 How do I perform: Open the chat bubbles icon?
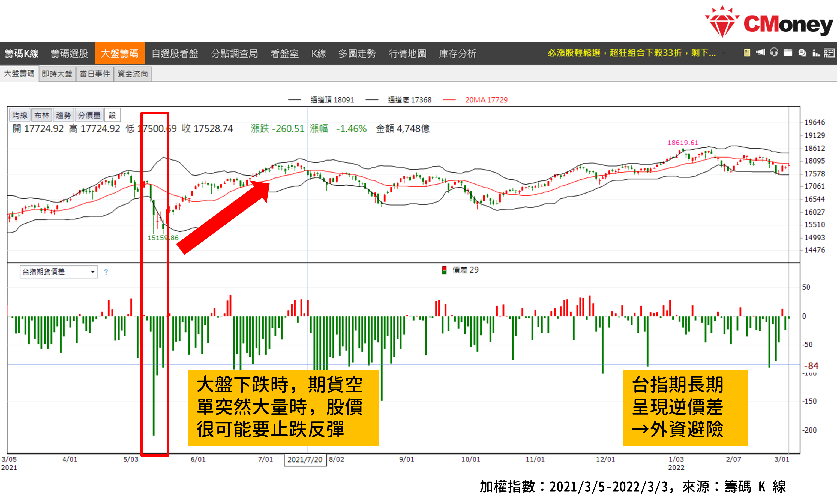coord(802,53)
